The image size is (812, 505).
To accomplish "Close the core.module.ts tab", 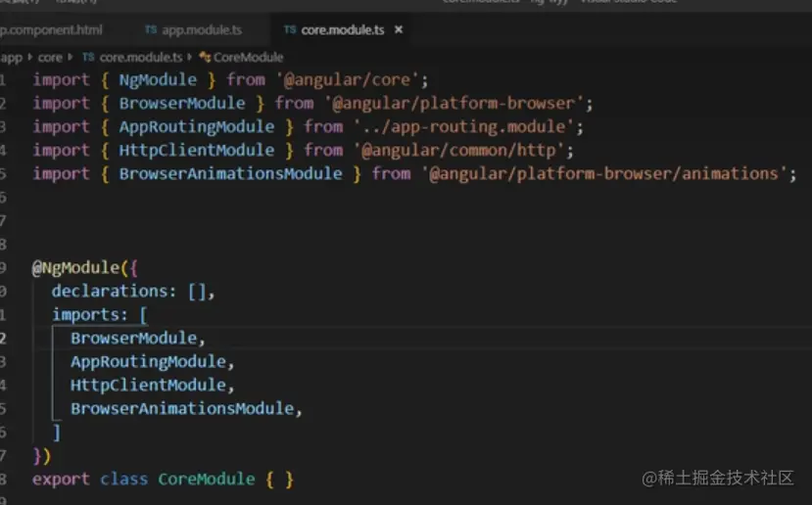I will [399, 29].
